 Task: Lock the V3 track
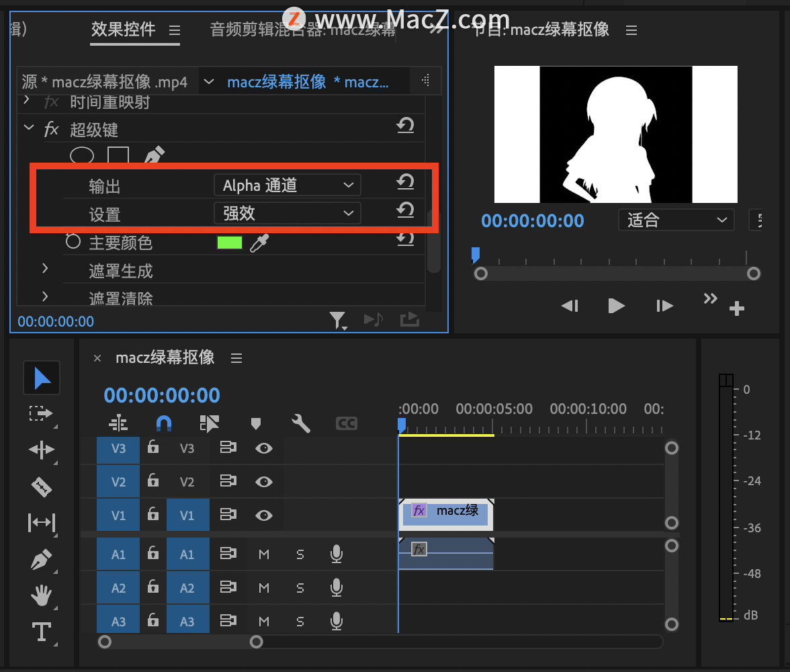(x=153, y=447)
